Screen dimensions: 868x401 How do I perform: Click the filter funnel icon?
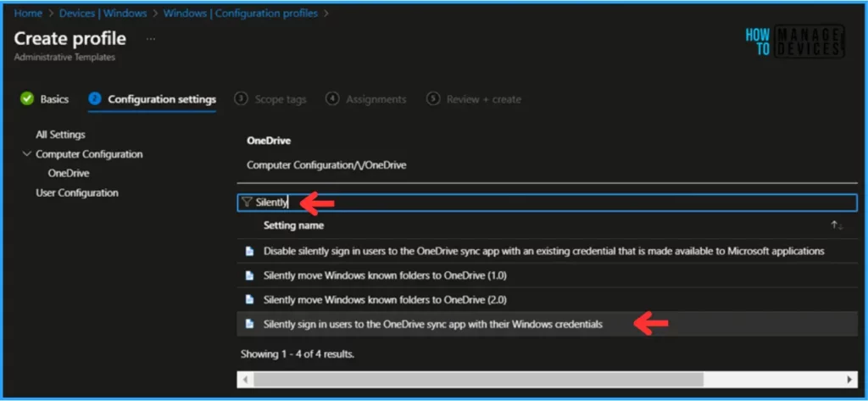pyautogui.click(x=247, y=203)
